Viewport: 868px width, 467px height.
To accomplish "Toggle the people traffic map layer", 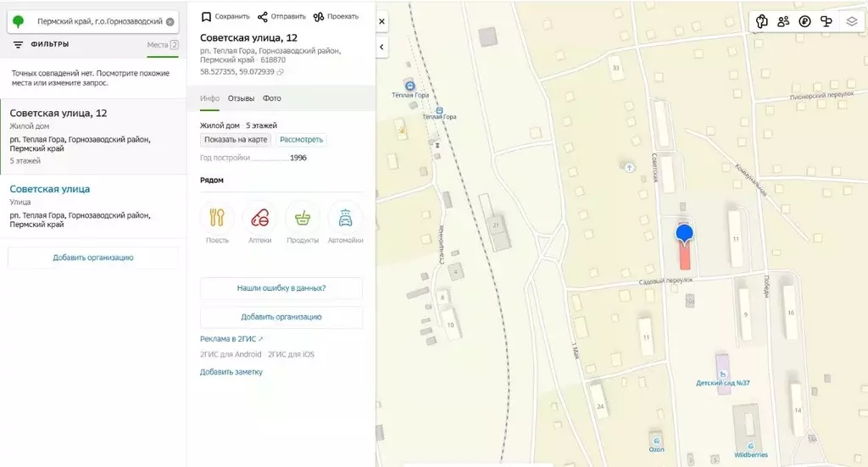I will pos(783,22).
